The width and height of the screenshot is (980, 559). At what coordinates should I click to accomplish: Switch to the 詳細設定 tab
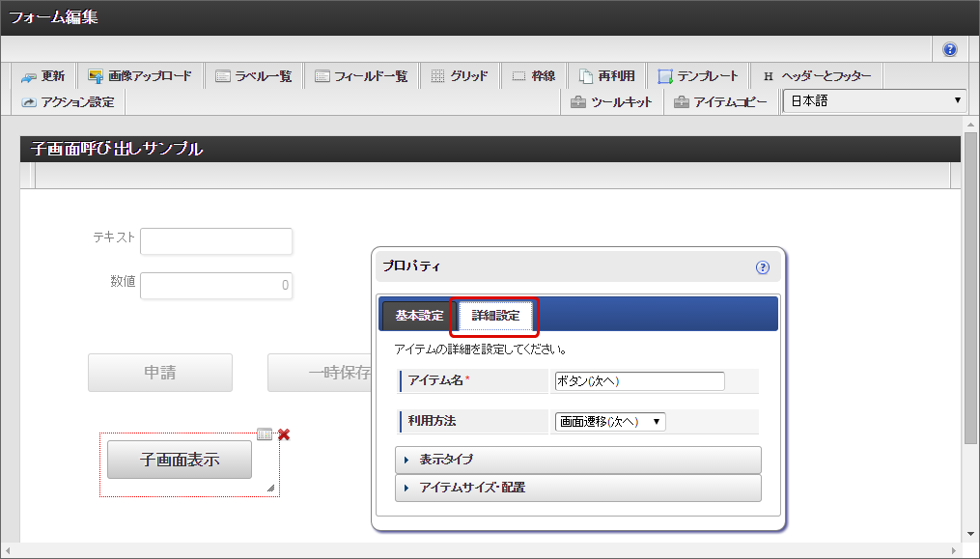495,316
